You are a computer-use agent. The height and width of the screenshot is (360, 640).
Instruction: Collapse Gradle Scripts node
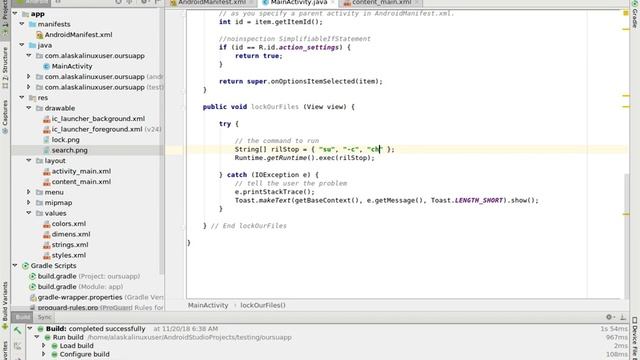15,266
